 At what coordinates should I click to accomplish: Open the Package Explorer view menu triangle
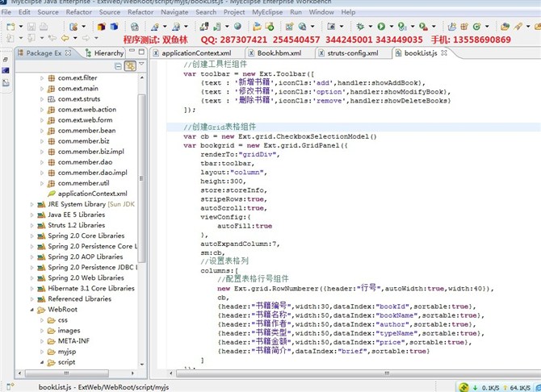pyautogui.click(x=141, y=65)
